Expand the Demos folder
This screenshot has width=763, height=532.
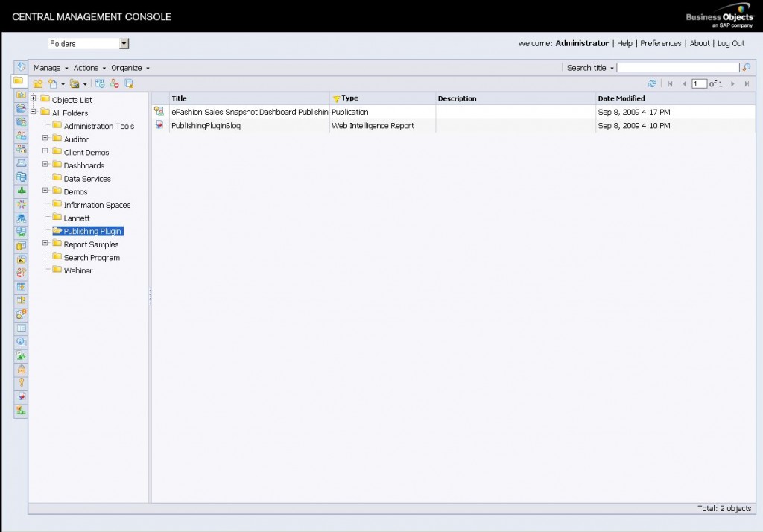[x=45, y=190]
